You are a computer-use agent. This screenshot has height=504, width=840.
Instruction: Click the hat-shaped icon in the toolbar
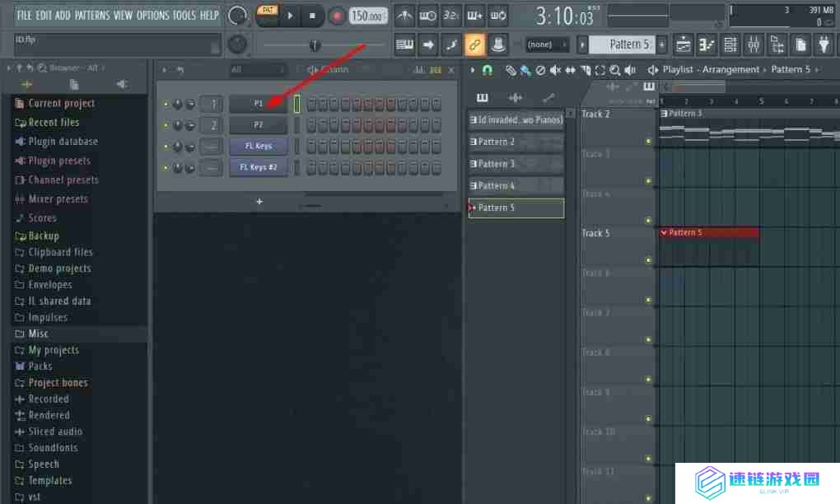498,44
